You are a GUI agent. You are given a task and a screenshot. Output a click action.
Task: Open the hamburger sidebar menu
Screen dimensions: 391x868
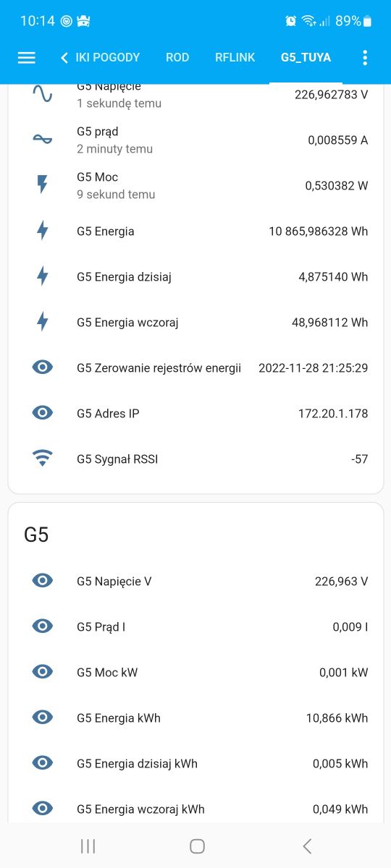(27, 58)
